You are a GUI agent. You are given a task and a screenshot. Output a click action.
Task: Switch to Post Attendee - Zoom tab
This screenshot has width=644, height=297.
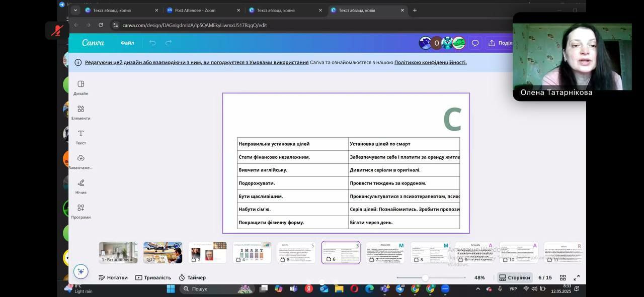(x=203, y=10)
